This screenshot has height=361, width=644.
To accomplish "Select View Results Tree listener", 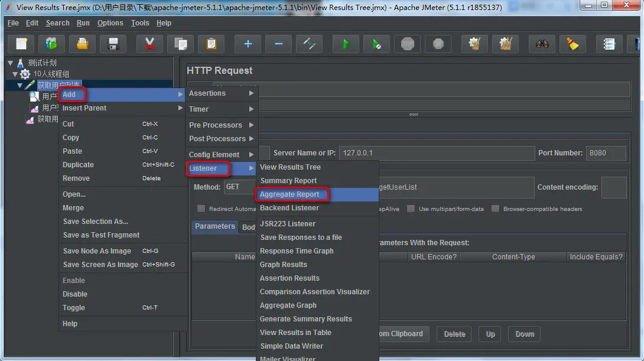I will point(317,167).
